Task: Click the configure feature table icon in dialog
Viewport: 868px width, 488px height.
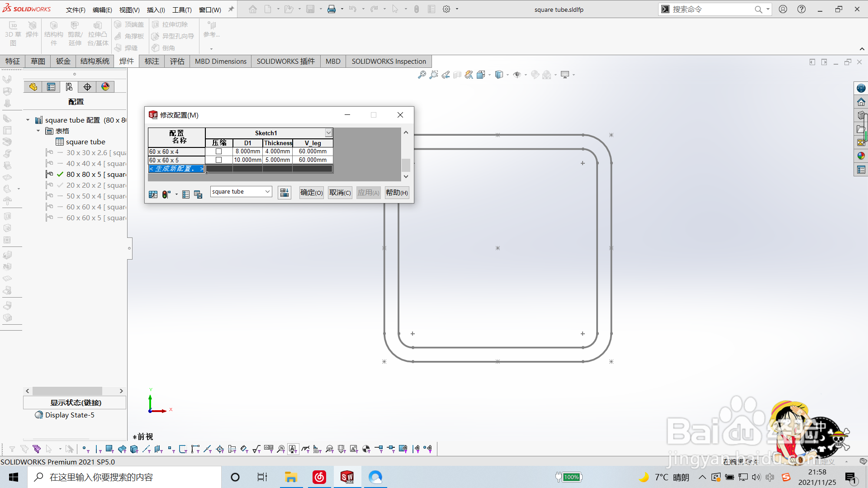Action: pyautogui.click(x=153, y=194)
